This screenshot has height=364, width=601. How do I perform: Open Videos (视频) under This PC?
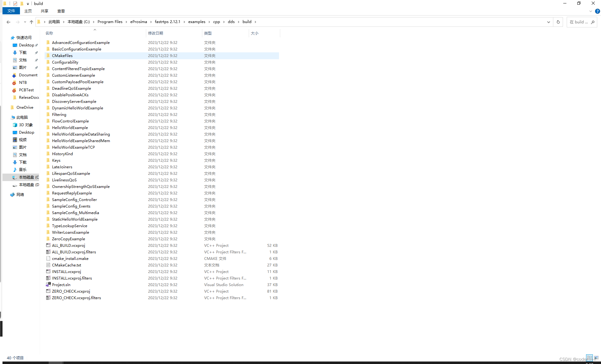point(23,140)
